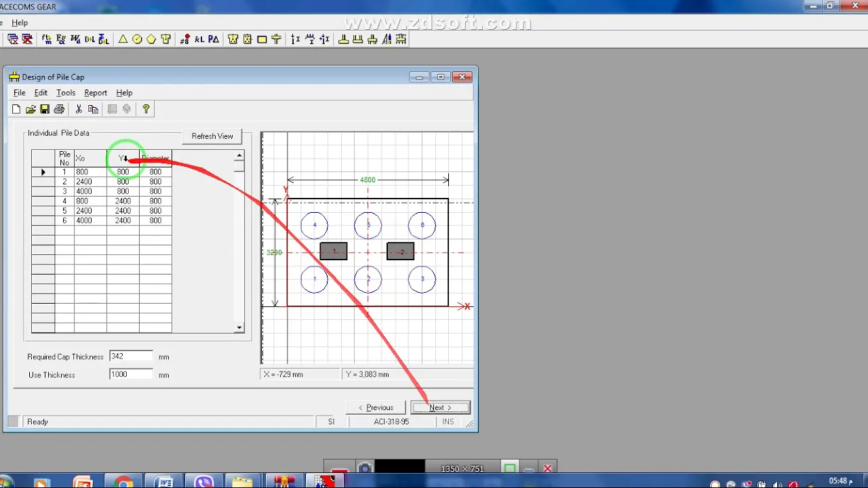Click the Wd icon in GEAR toolbar

point(75,39)
